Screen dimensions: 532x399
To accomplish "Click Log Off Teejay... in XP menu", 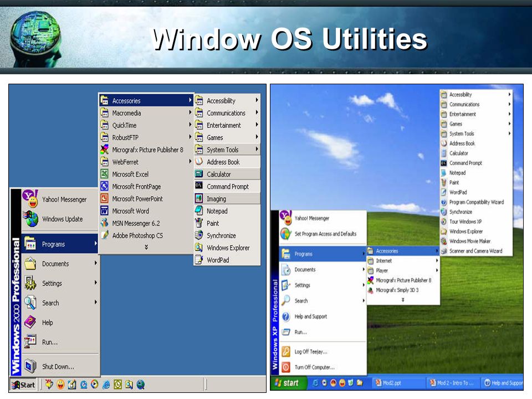I will coord(323,351).
